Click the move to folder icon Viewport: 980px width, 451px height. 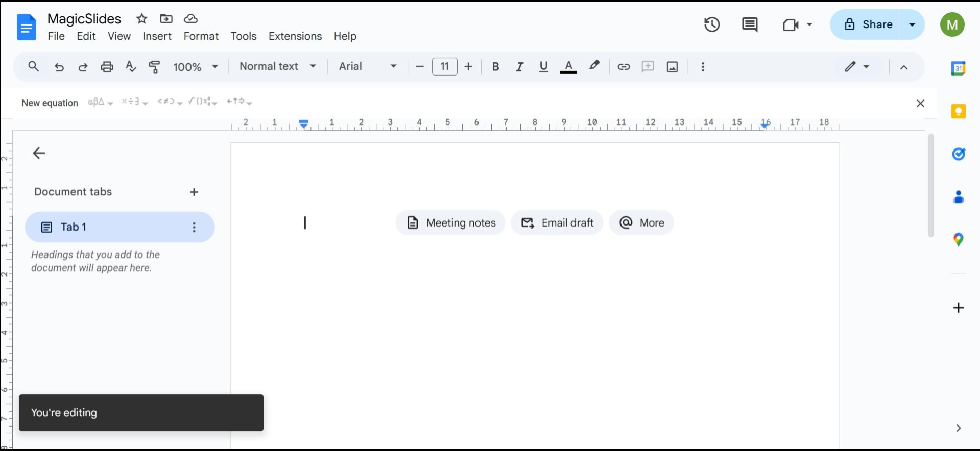tap(166, 19)
